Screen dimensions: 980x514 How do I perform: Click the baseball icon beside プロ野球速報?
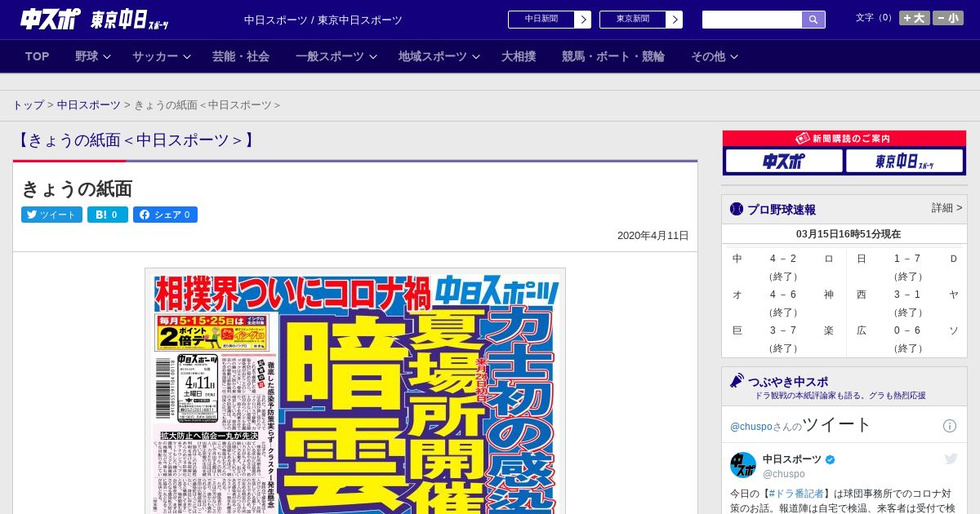tap(737, 209)
